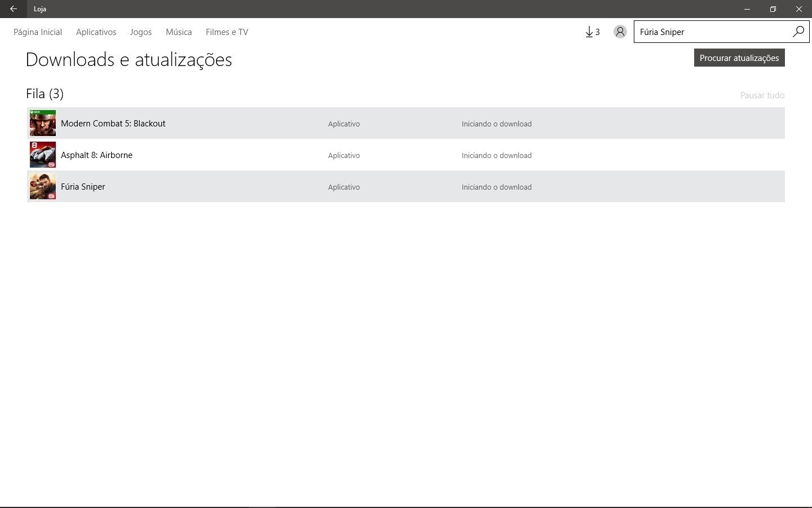
Task: Restore down the Loja window
Action: point(773,9)
